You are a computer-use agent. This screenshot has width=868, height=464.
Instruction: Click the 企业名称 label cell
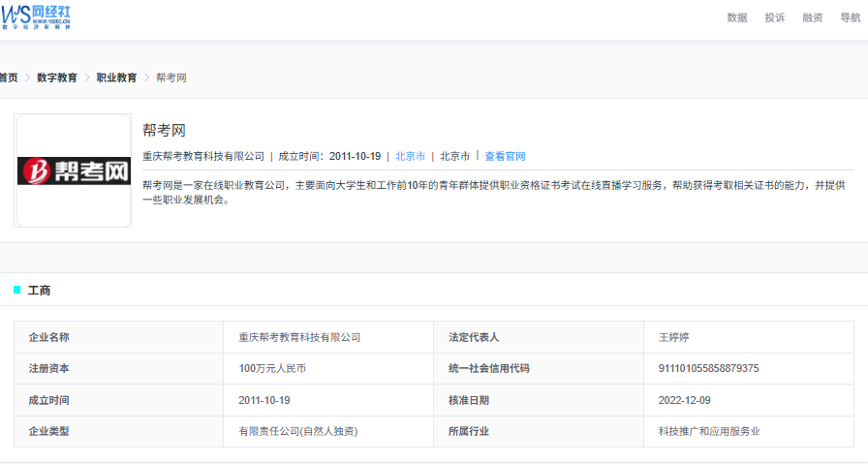(118, 337)
